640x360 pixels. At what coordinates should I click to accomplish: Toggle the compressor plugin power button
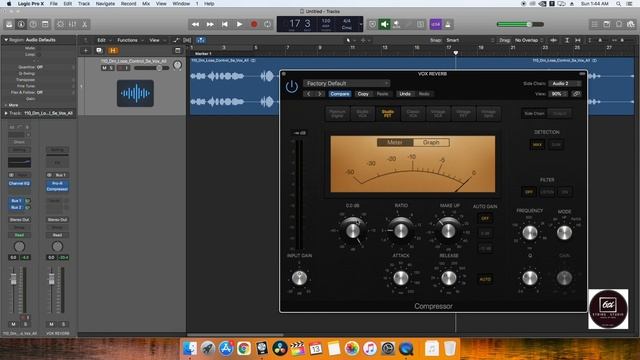[291, 87]
